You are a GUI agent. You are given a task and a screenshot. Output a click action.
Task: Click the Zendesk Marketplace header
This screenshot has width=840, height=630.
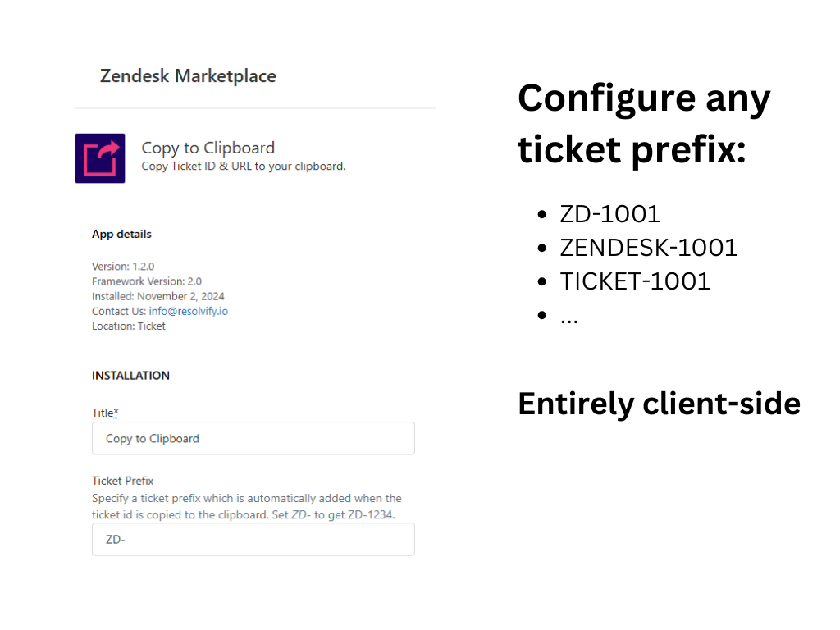click(188, 76)
